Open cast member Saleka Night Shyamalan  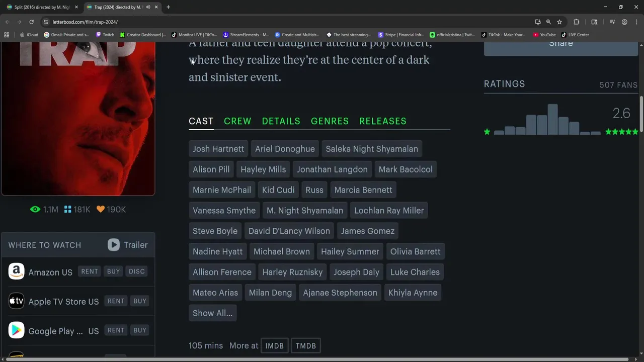pos(372,149)
